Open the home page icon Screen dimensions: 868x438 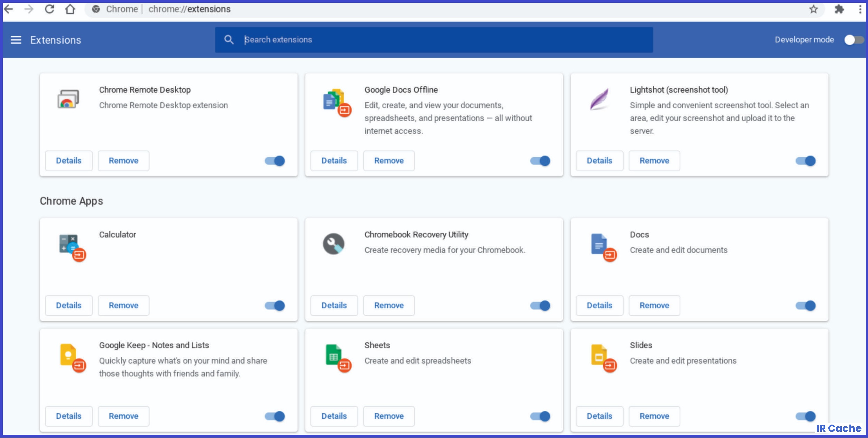click(x=70, y=9)
